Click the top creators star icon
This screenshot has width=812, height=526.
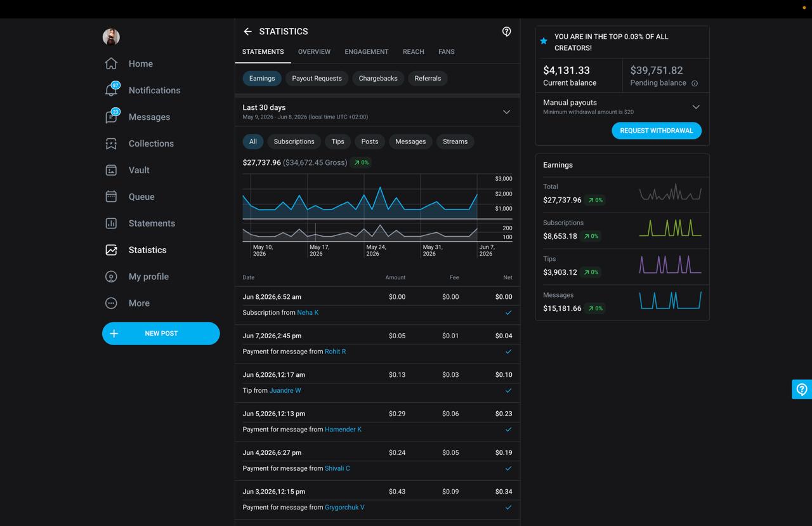[544, 41]
